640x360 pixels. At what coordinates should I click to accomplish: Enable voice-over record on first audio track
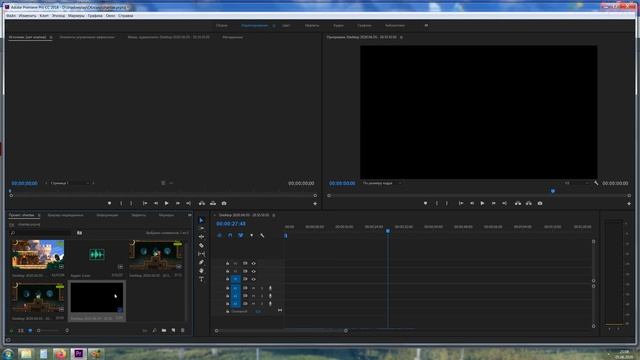(x=270, y=288)
